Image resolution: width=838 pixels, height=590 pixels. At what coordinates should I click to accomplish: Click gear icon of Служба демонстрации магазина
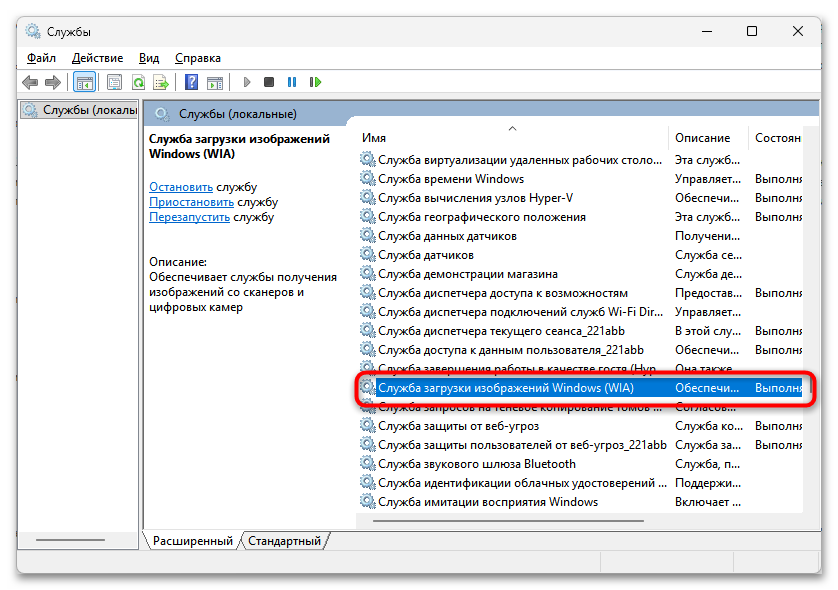coord(368,273)
